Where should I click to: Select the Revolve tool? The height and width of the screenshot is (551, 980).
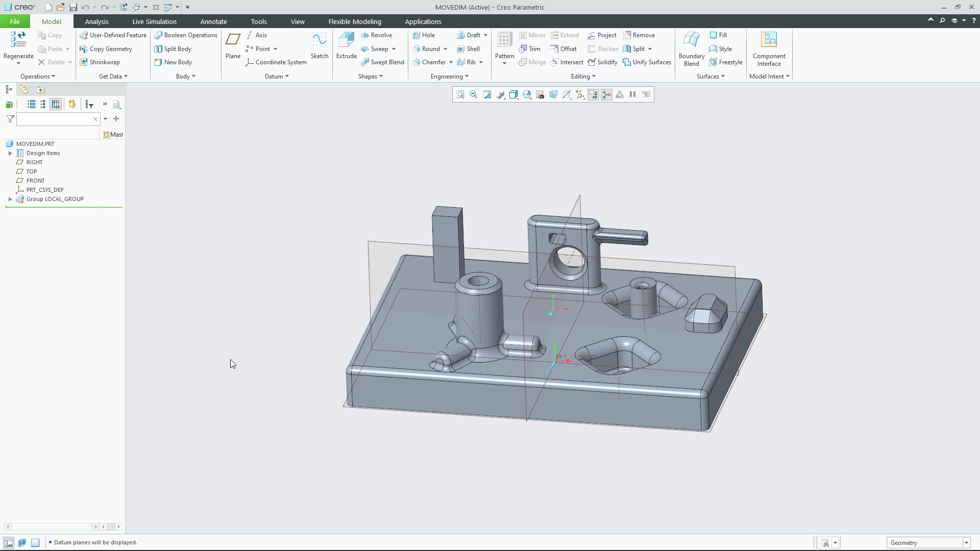[x=377, y=35]
